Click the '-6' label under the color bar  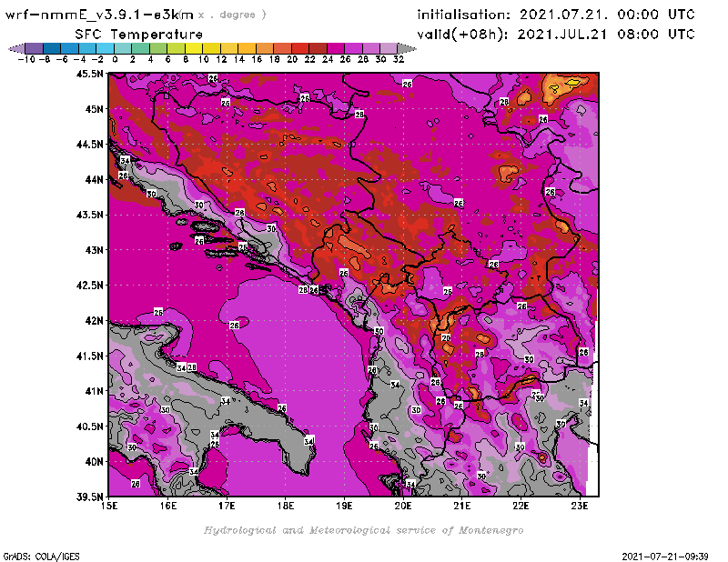pyautogui.click(x=62, y=59)
